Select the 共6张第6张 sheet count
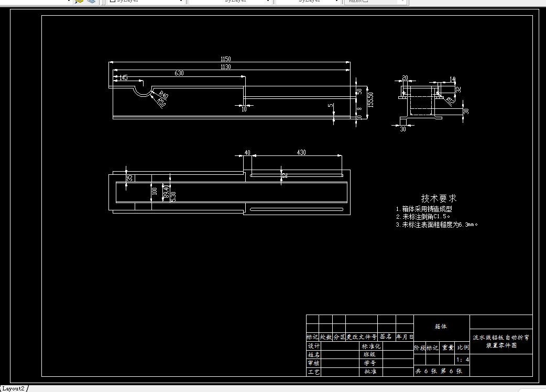The image size is (546, 392). click(439, 371)
